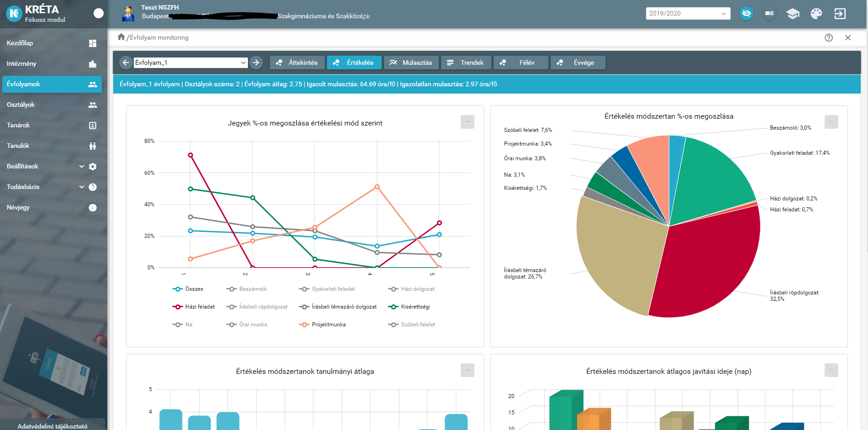
Task: Toggle Összes series in legend
Action: [188, 289]
